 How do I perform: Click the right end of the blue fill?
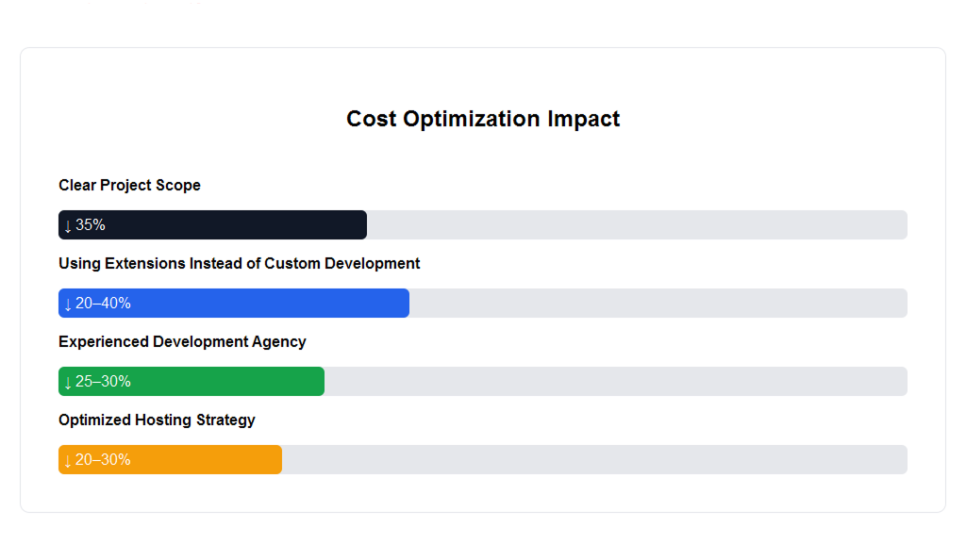(x=403, y=304)
